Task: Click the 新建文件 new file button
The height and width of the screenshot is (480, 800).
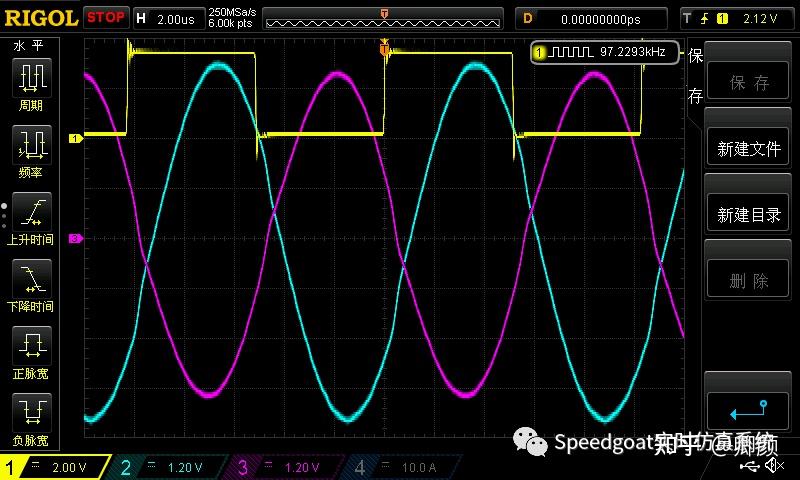Action: tap(748, 148)
